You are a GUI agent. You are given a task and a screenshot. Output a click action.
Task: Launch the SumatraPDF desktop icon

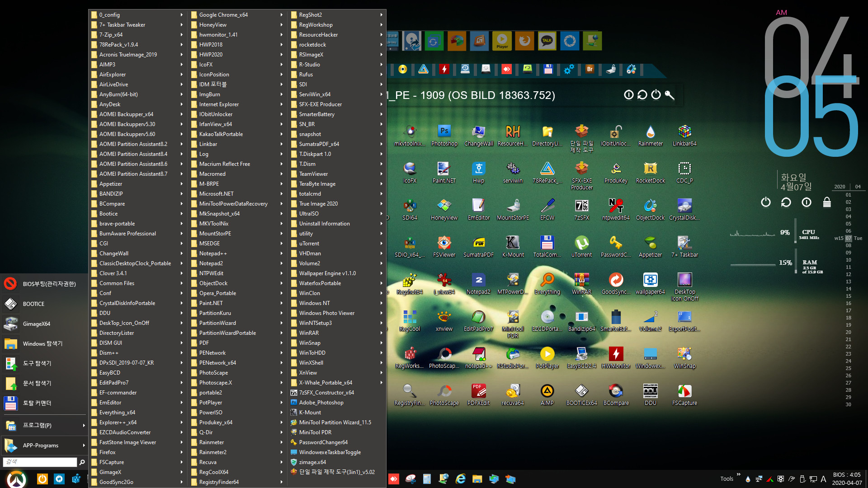coord(478,247)
